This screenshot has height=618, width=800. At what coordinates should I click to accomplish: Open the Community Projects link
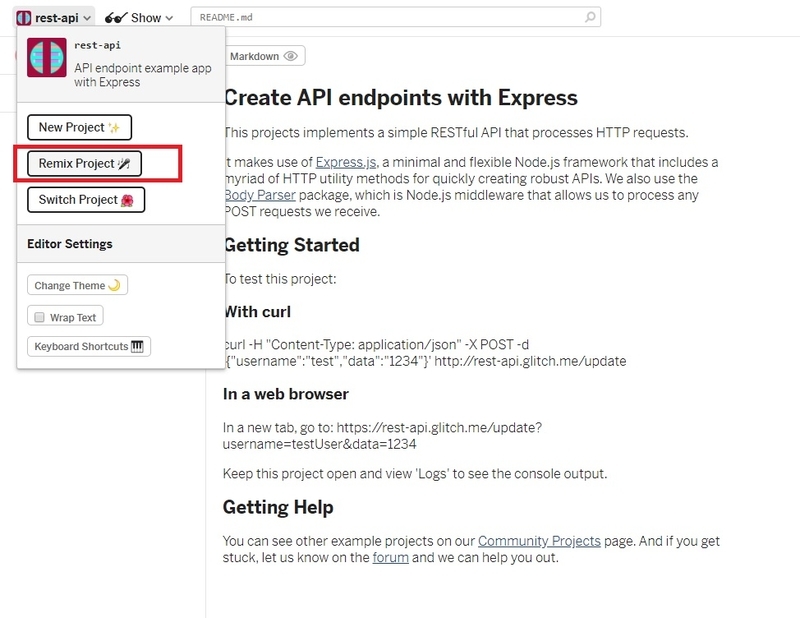click(539, 541)
